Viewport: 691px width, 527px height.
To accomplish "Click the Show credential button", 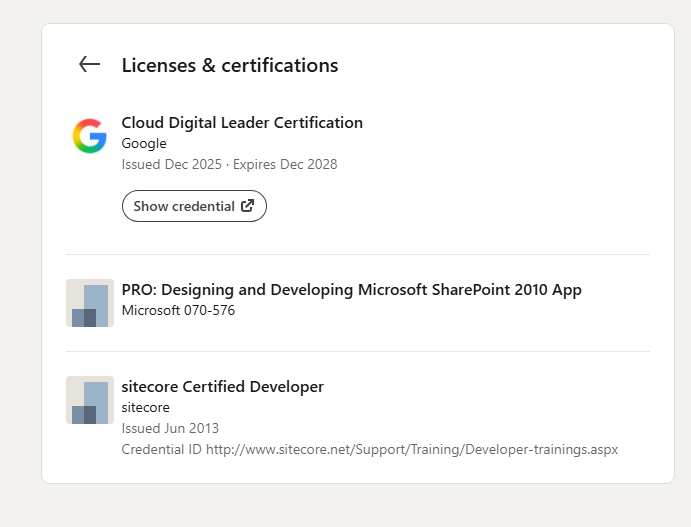I will coord(194,206).
